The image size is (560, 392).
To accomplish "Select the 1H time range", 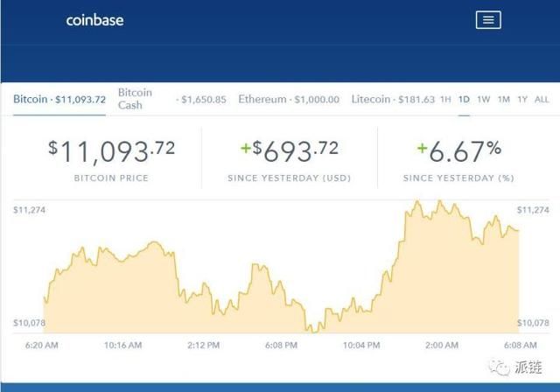I will pyautogui.click(x=445, y=99).
